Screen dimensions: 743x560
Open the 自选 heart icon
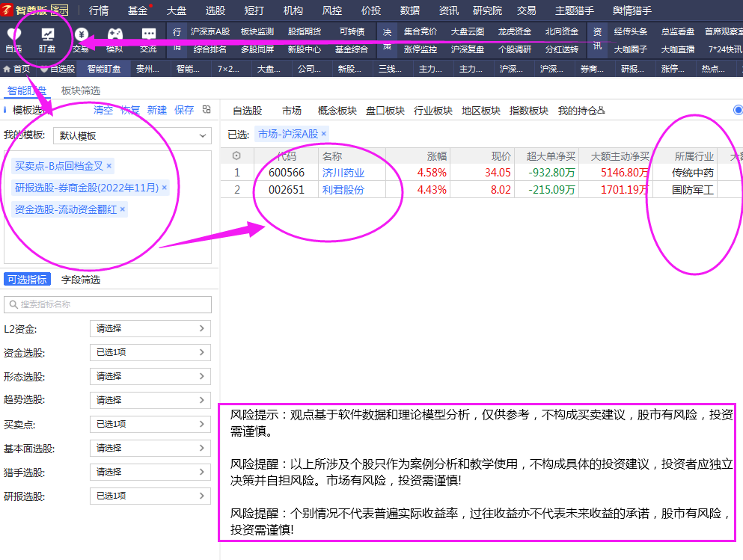13,34
